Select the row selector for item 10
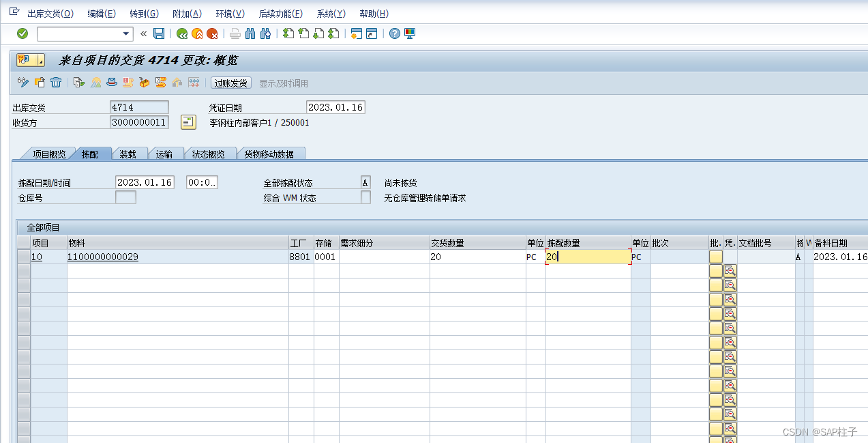This screenshot has width=868, height=443. point(23,257)
